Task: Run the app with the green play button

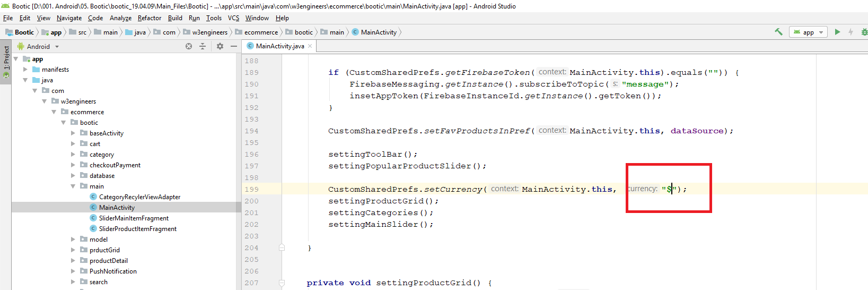Action: 837,32
